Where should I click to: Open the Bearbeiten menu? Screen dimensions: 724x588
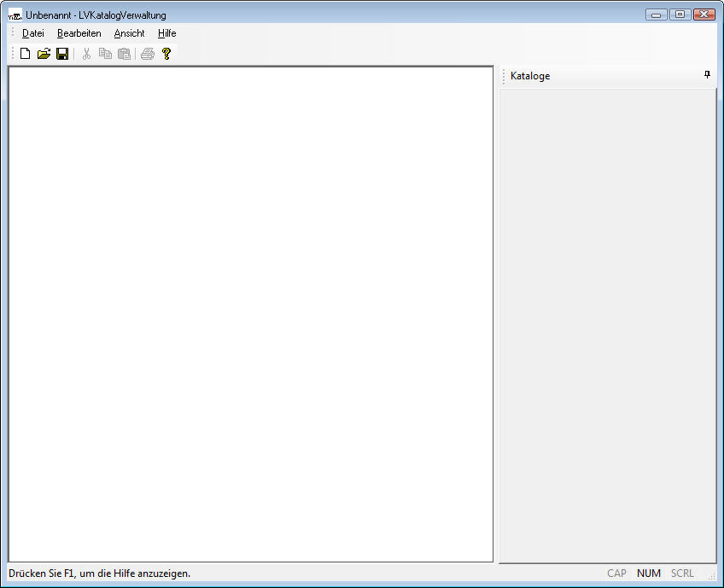79,33
